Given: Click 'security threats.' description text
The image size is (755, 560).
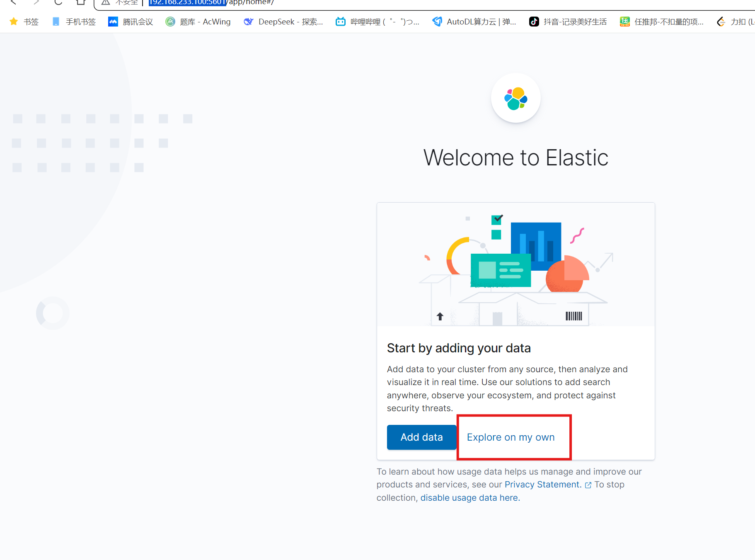Looking at the screenshot, I should tap(420, 408).
